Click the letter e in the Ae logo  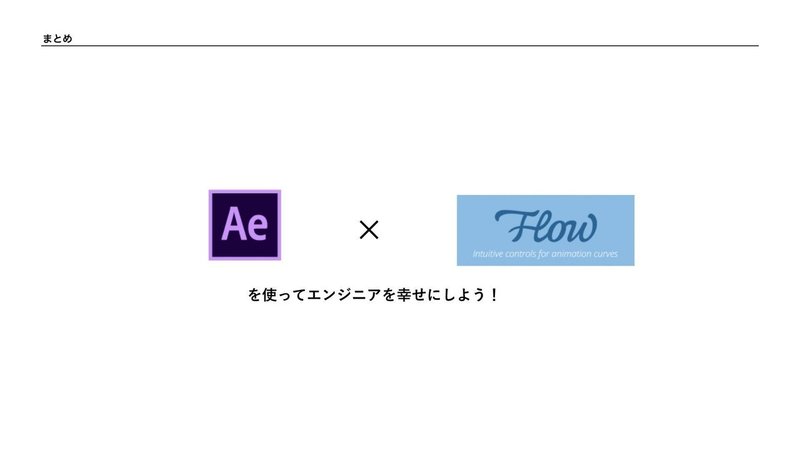pos(258,228)
